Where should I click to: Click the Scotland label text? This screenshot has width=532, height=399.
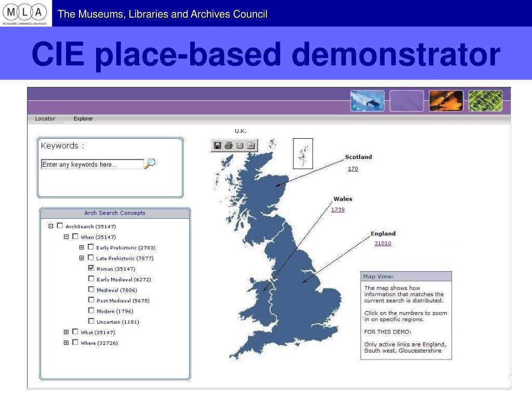coord(358,157)
